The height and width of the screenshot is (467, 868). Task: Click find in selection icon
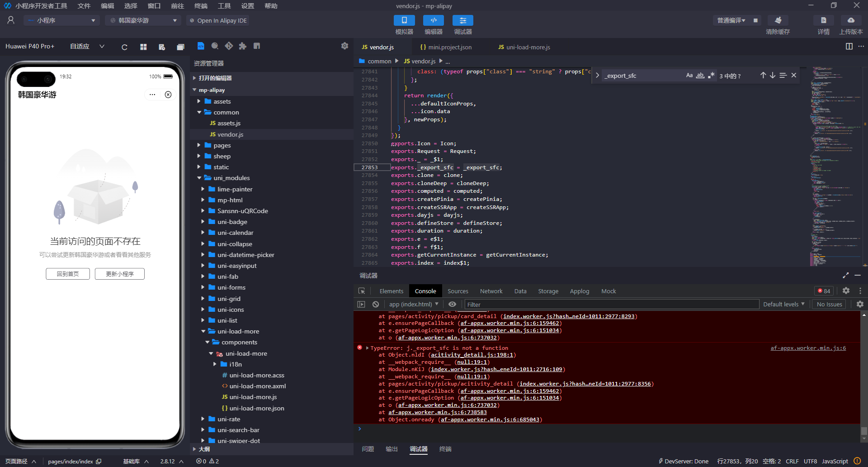coord(783,76)
